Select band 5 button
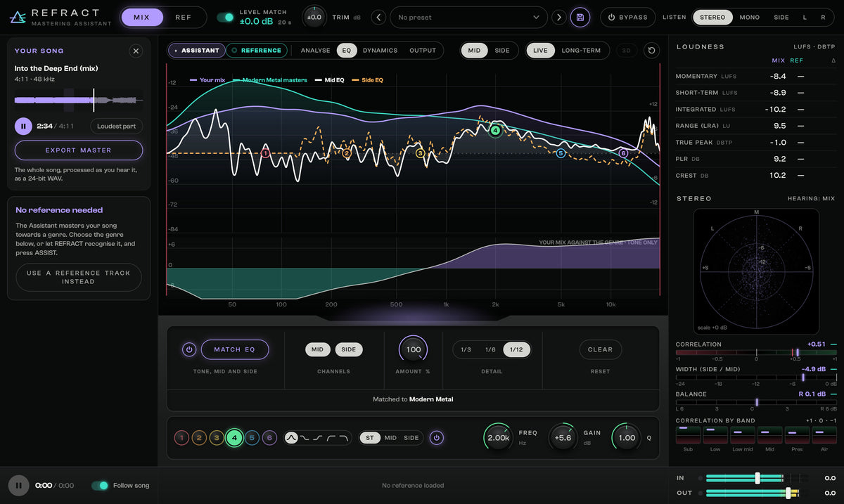Screen dimensions: 844x504 252,438
